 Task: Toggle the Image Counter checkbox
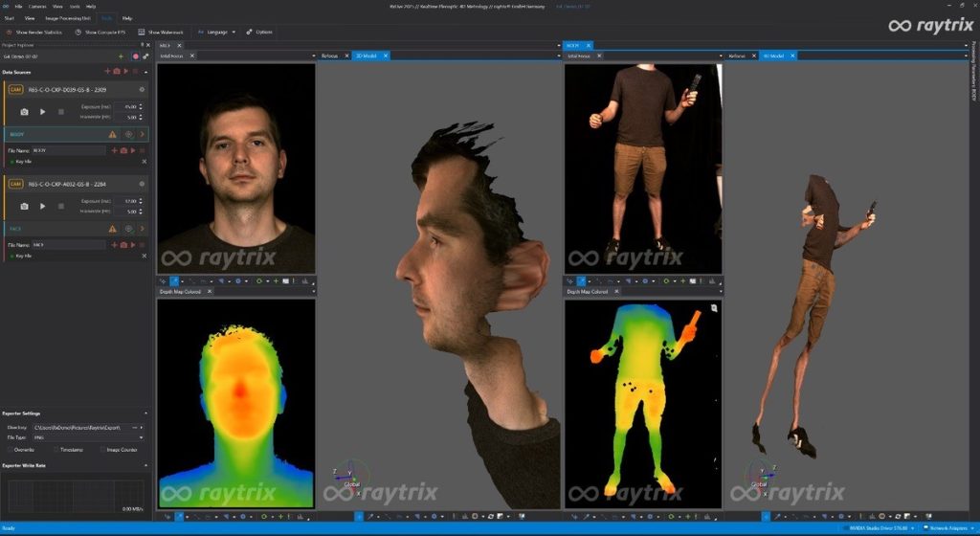(x=103, y=449)
